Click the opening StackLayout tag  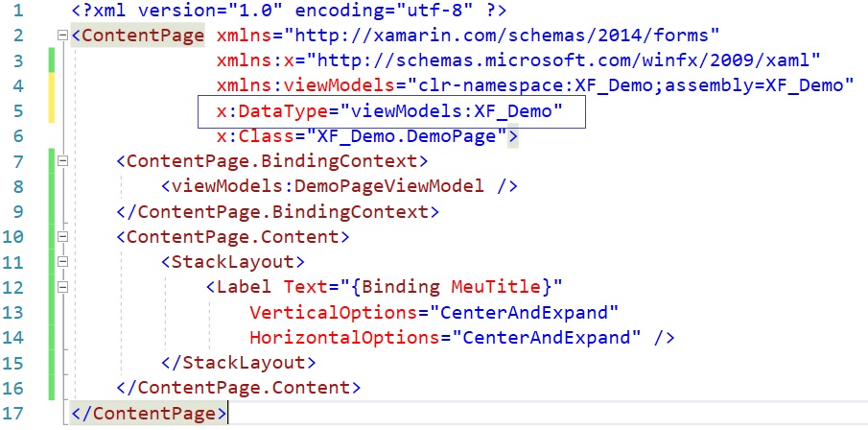pyautogui.click(x=232, y=261)
